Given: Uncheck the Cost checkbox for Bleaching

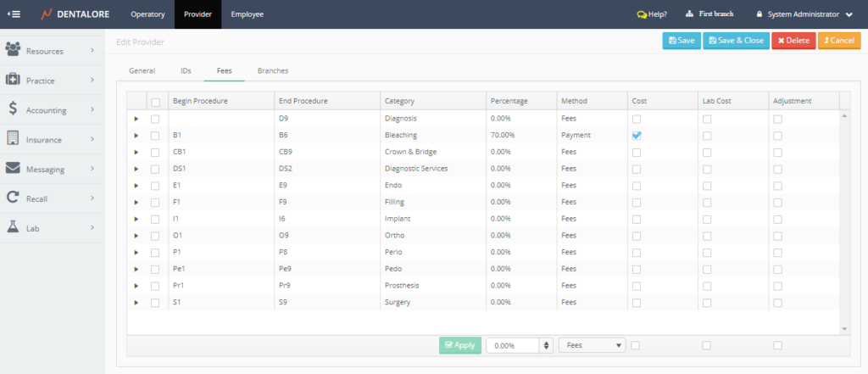Looking at the screenshot, I should pyautogui.click(x=636, y=135).
